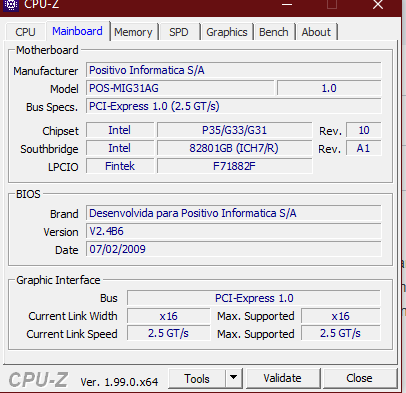Close the window with title bar X
406x393 pixels.
click(x=378, y=5)
